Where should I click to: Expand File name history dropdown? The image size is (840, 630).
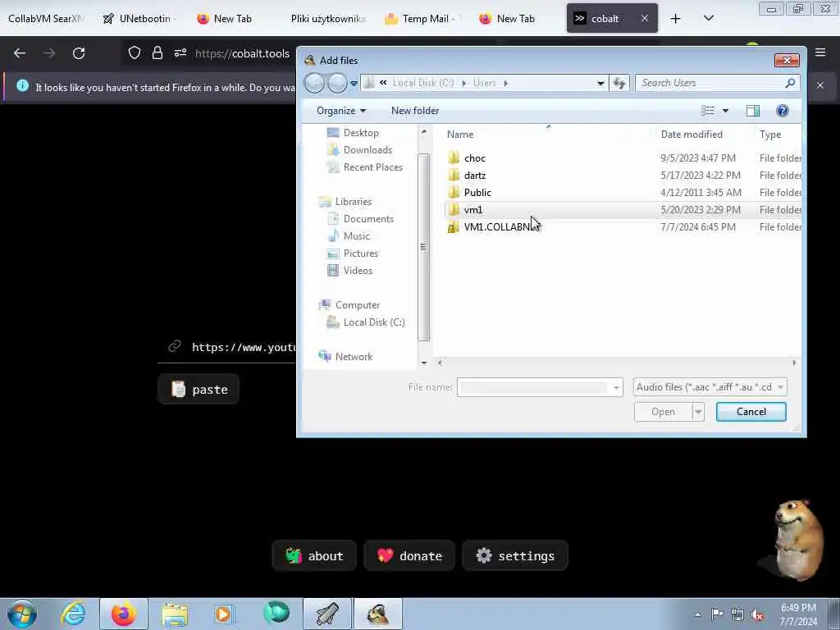click(x=616, y=387)
